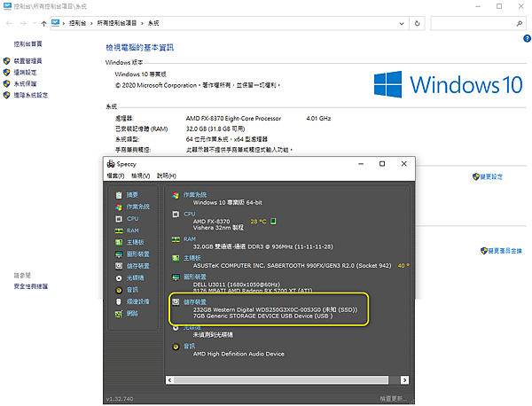Open the 檢視(V) menu in Speccy
The image size is (532, 406).
140,176
